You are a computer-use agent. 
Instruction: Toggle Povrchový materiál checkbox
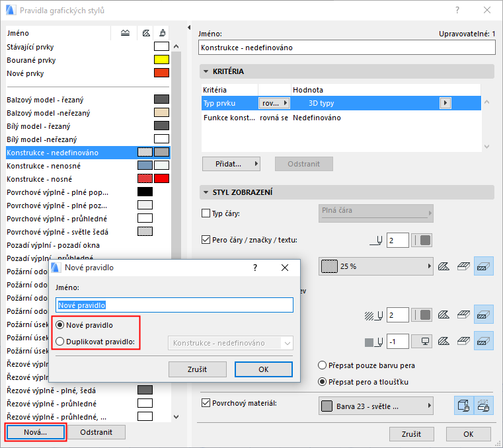[x=206, y=403]
